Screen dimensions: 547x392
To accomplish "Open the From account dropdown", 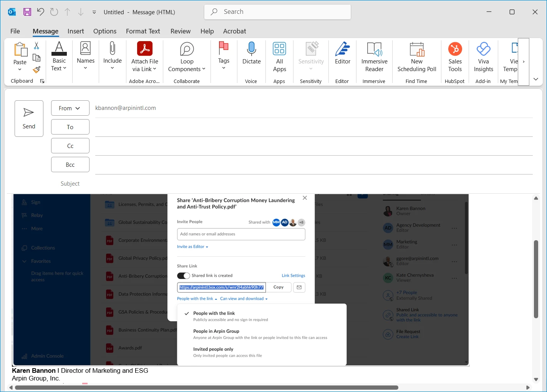I will (70, 108).
